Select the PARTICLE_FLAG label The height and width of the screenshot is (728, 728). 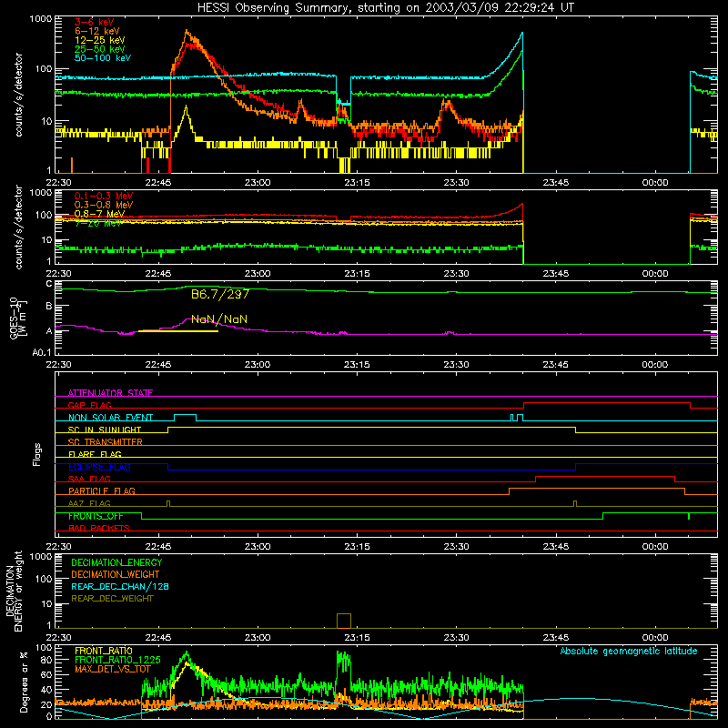[102, 490]
